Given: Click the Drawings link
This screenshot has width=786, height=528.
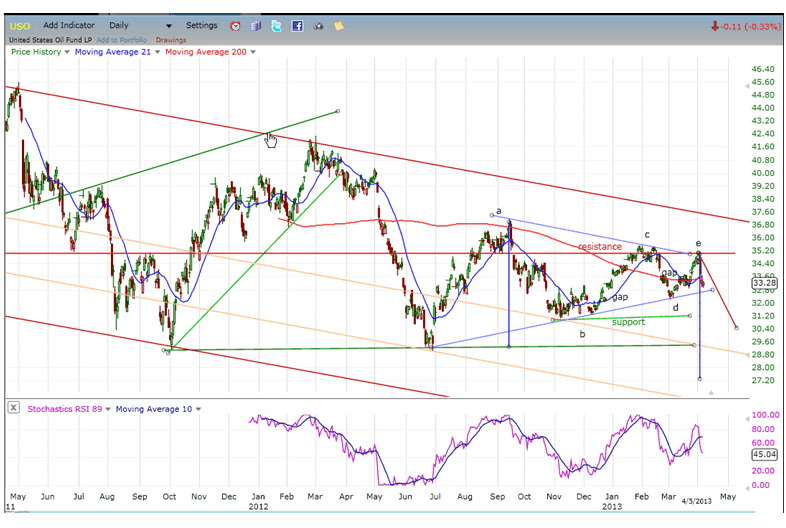Looking at the screenshot, I should (171, 40).
